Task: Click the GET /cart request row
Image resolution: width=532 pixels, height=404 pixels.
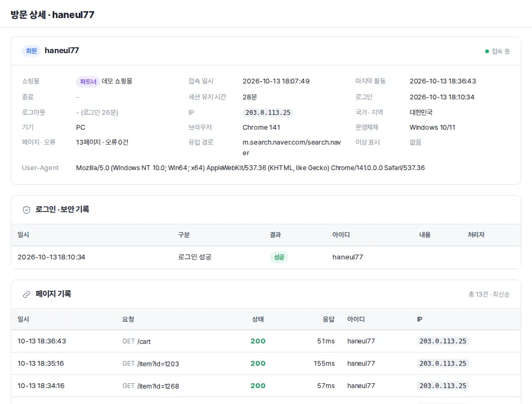Action: click(x=266, y=341)
